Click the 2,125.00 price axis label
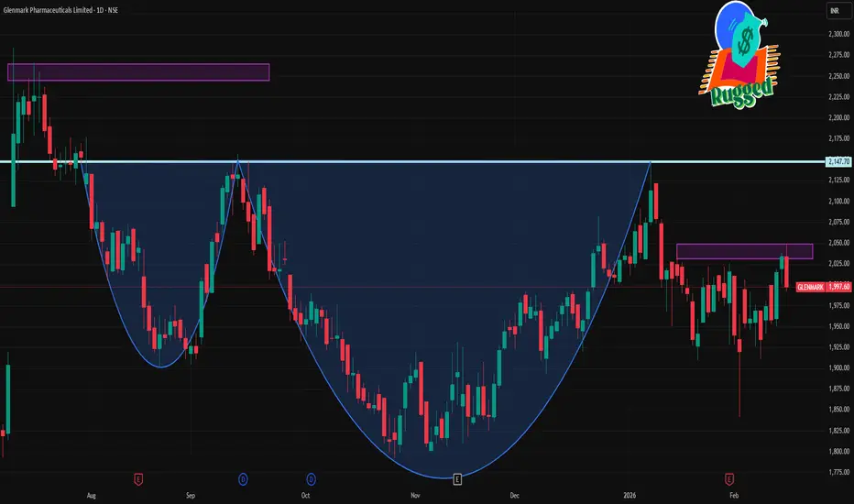Viewport: 854px width, 504px height. point(838,181)
